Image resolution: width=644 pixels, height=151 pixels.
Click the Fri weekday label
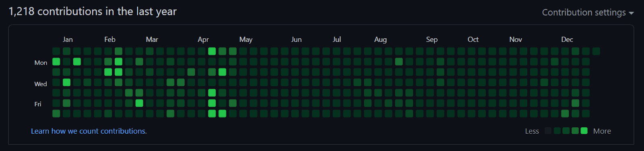(38, 104)
